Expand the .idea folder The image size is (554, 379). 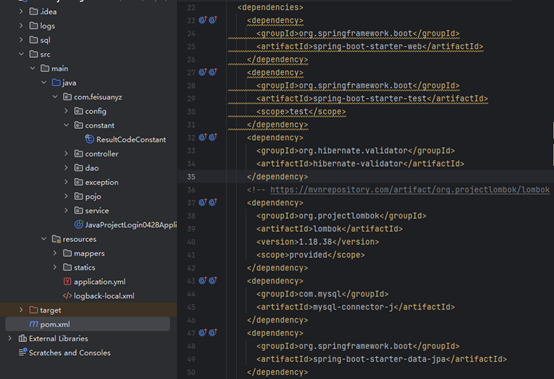coord(21,11)
